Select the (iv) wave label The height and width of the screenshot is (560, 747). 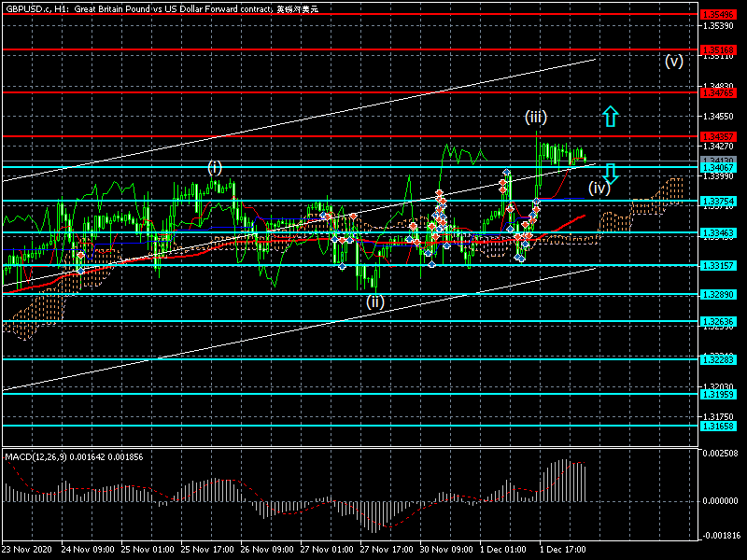[599, 188]
